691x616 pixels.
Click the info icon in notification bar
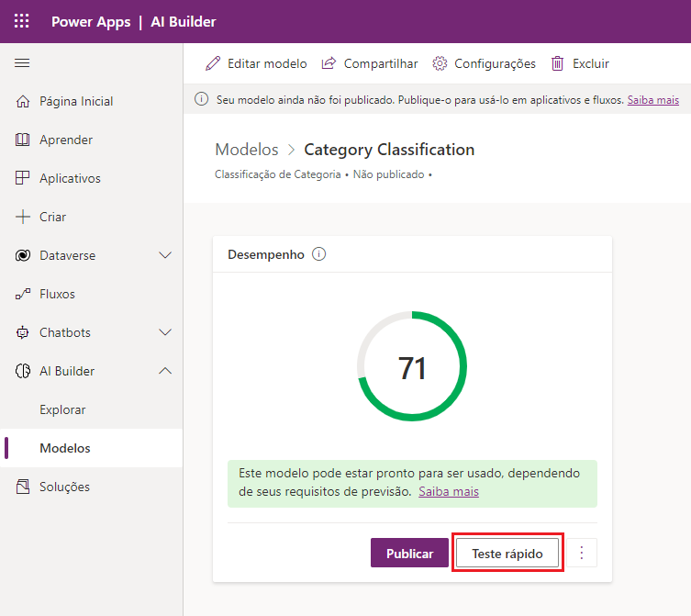201,99
